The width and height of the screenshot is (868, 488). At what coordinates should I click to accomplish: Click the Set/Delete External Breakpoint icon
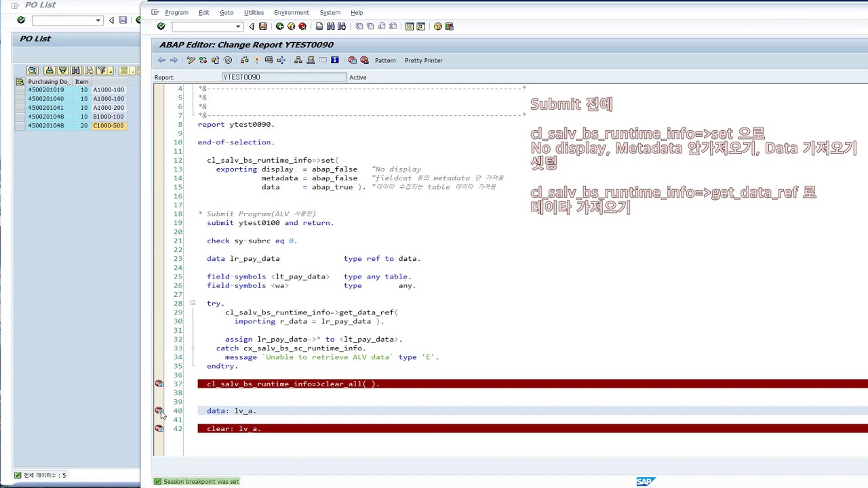pyautogui.click(x=364, y=60)
